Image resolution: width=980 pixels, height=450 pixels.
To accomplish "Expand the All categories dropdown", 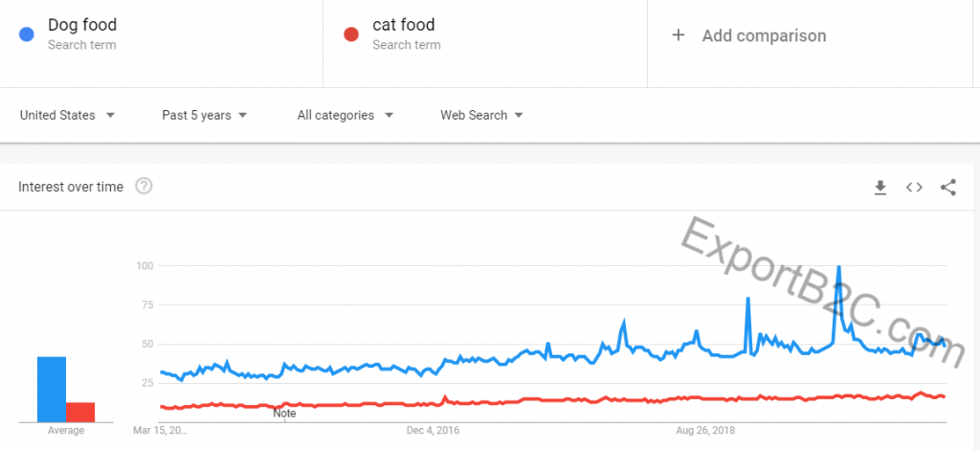I will point(345,115).
